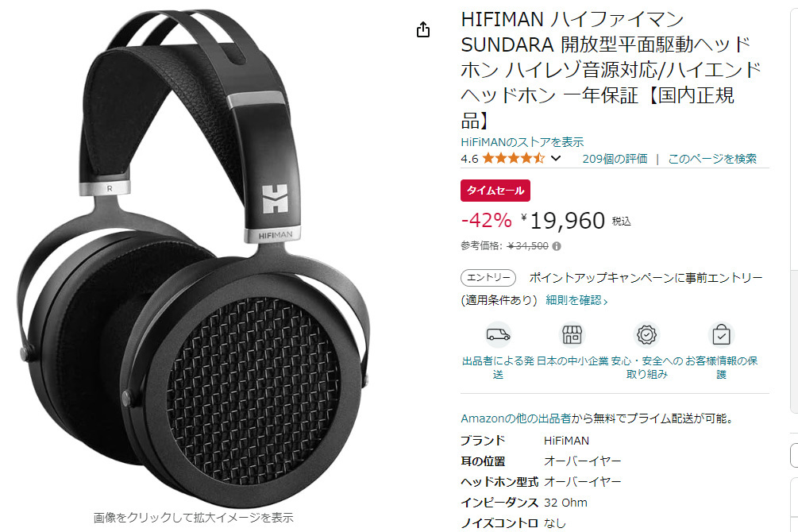Viewport: 798px width, 532px height.
Task: View the 209 ratings link
Action: pyautogui.click(x=615, y=159)
